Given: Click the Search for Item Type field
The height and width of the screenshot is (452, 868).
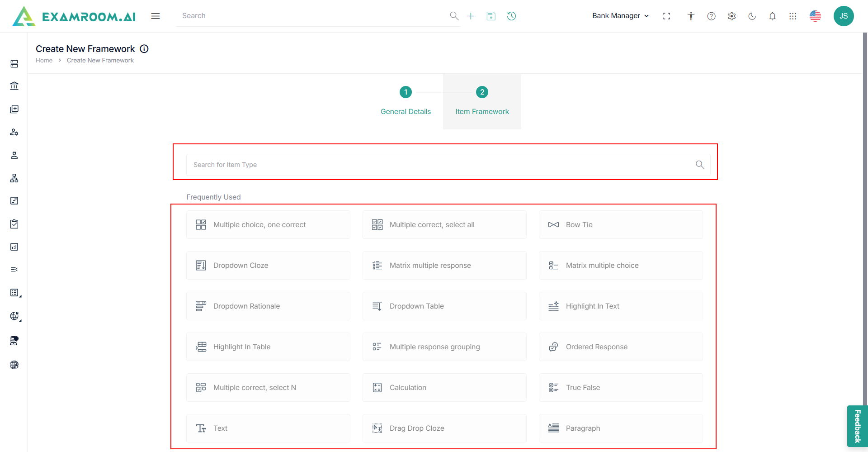Looking at the screenshot, I should [x=441, y=165].
